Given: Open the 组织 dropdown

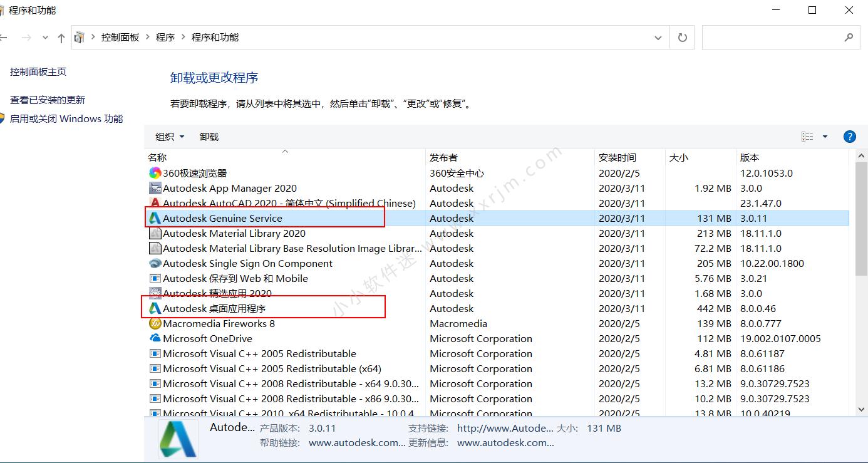Looking at the screenshot, I should point(168,137).
